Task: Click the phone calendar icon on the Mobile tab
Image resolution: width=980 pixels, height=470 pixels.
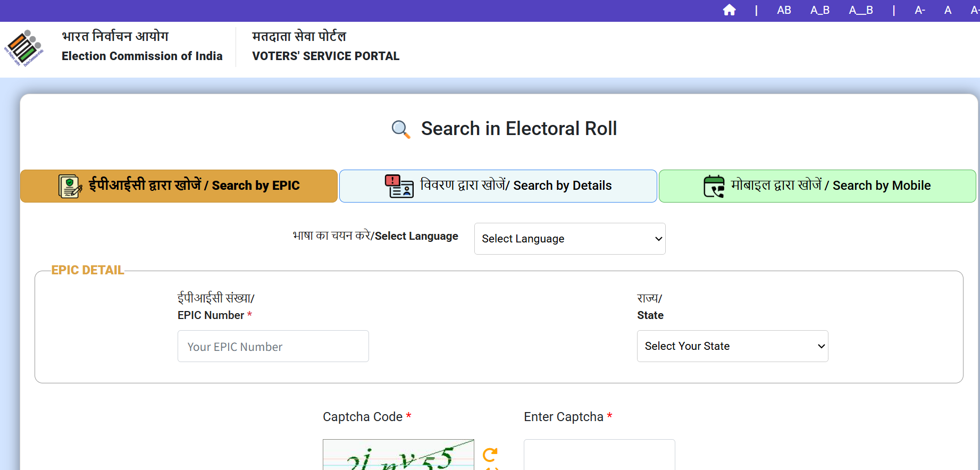Action: (714, 186)
